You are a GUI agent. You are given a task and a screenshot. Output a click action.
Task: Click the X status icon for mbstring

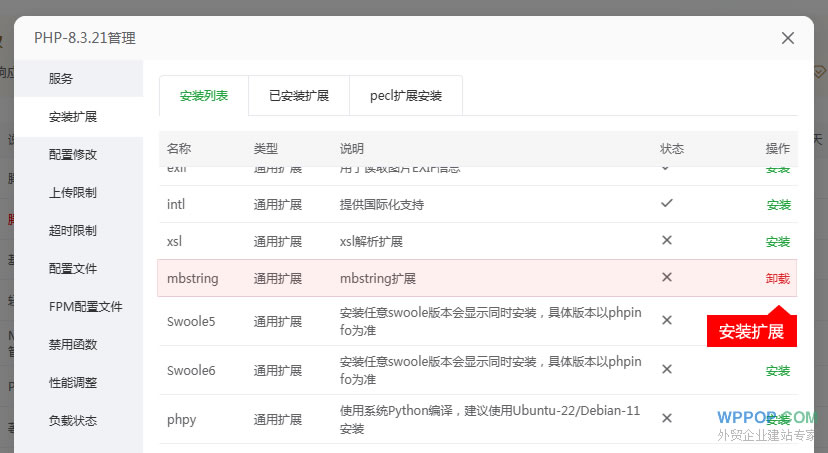click(667, 277)
